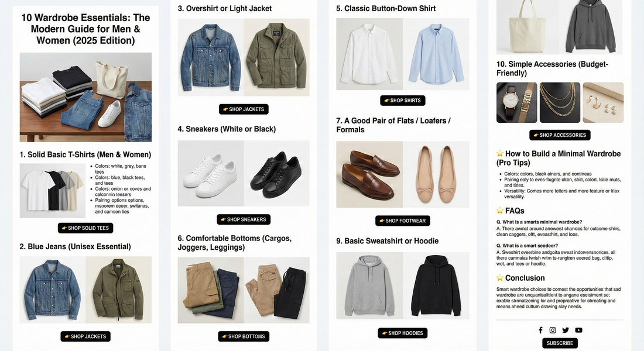644x351 pixels.
Task: Click the SHOP ACCESSORIES button
Action: tap(559, 135)
